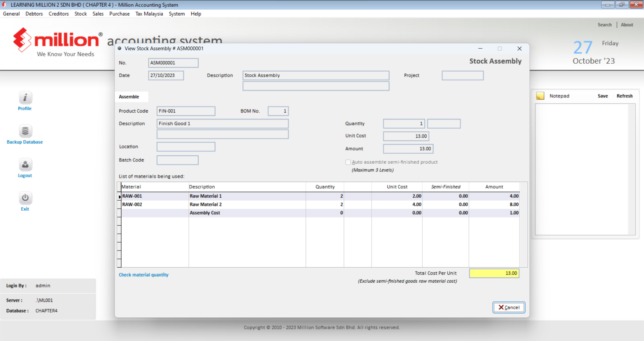
Task: Select the RAW-002 material cell
Action: pyautogui.click(x=155, y=204)
